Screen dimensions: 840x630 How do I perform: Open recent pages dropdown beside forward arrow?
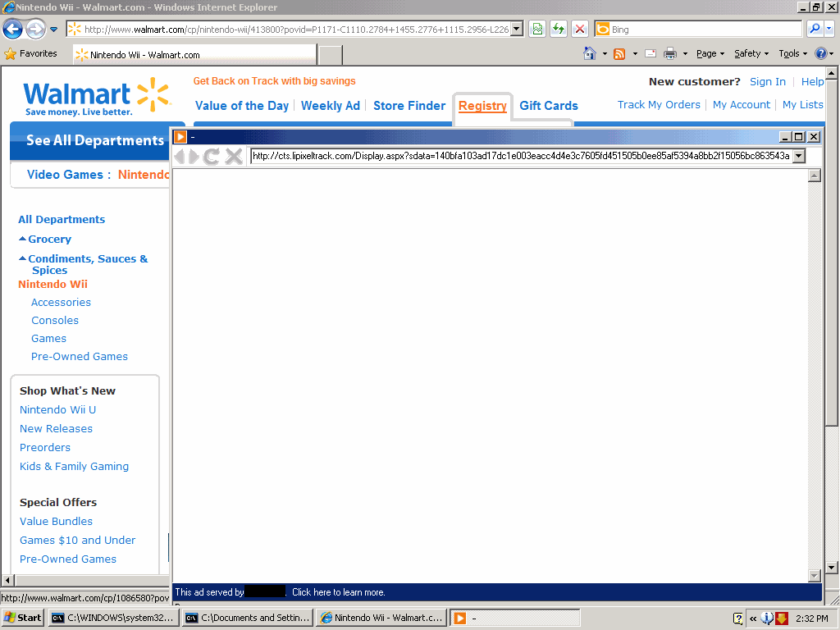[x=53, y=30]
